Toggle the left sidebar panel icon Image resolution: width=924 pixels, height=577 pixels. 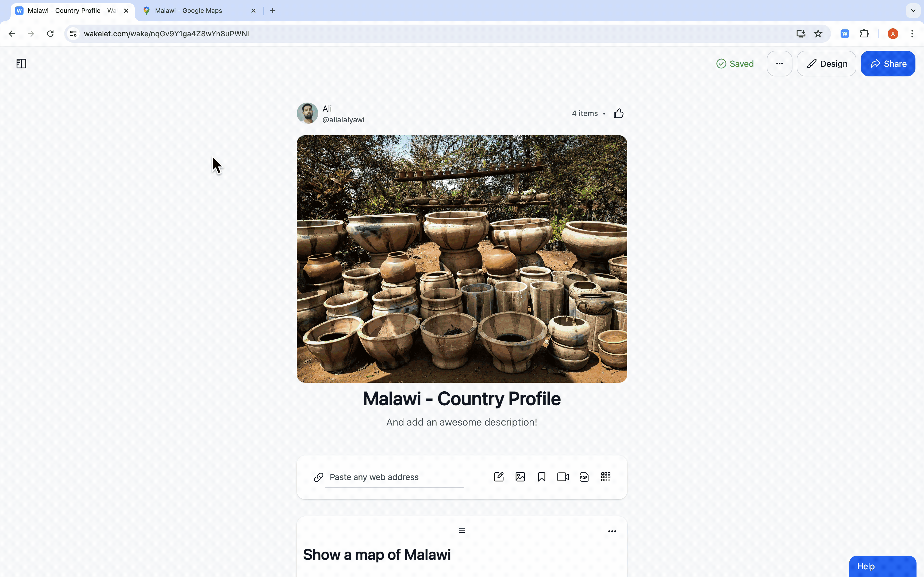(x=21, y=64)
